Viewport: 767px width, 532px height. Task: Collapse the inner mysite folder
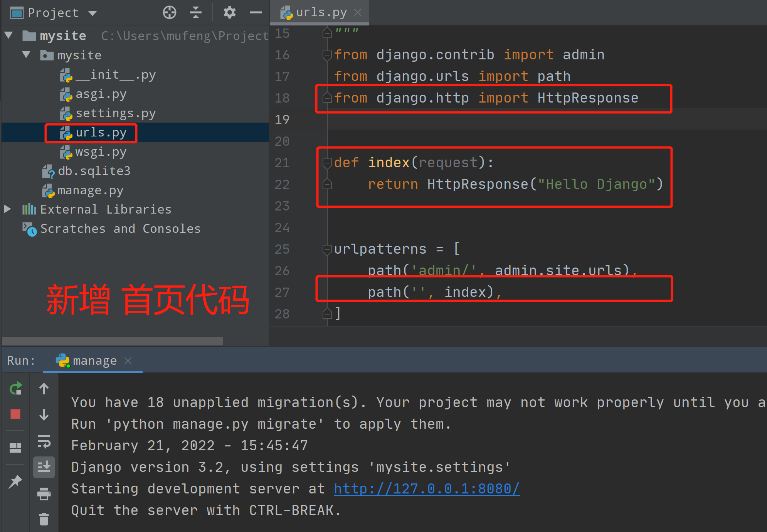coord(26,55)
